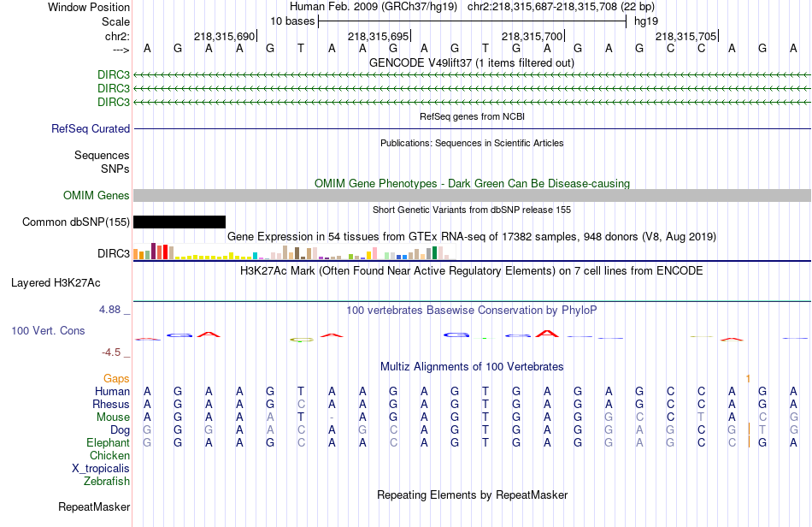Click the "Layered H3K27Ac" track label
Image resolution: width=812 pixels, height=527 pixels.
point(56,283)
